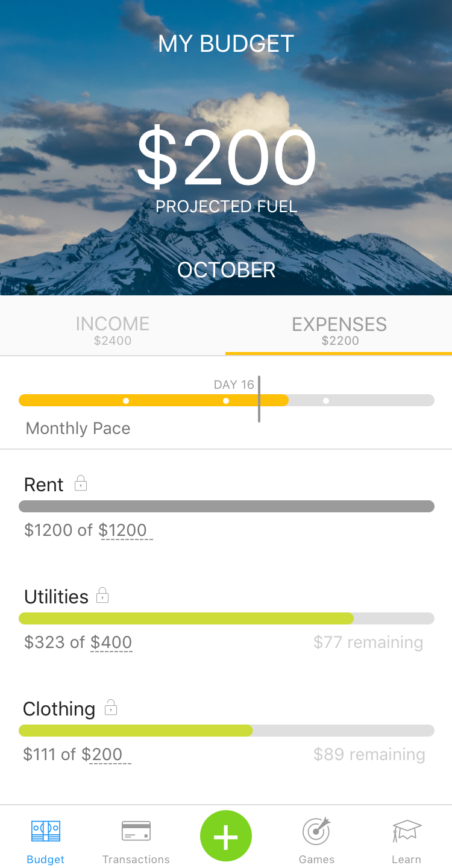This screenshot has width=452, height=868.
Task: Tap the Clothing spending progress bar
Action: click(x=226, y=731)
